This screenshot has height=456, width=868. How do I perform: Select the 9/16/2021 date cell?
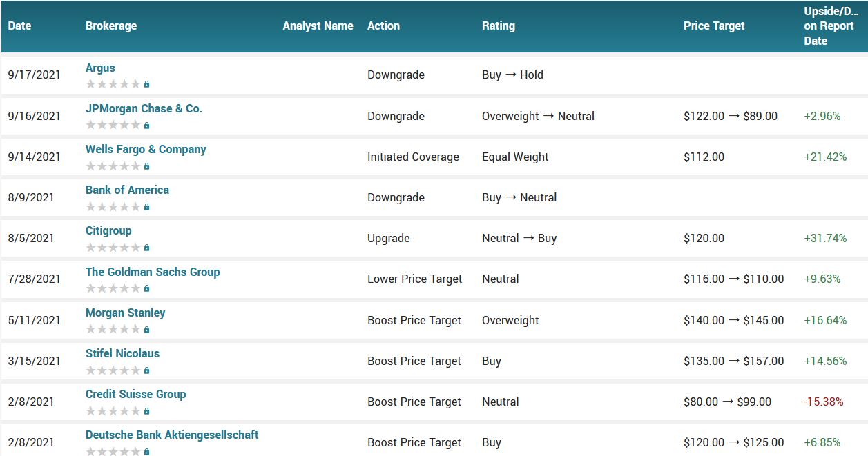[34, 116]
